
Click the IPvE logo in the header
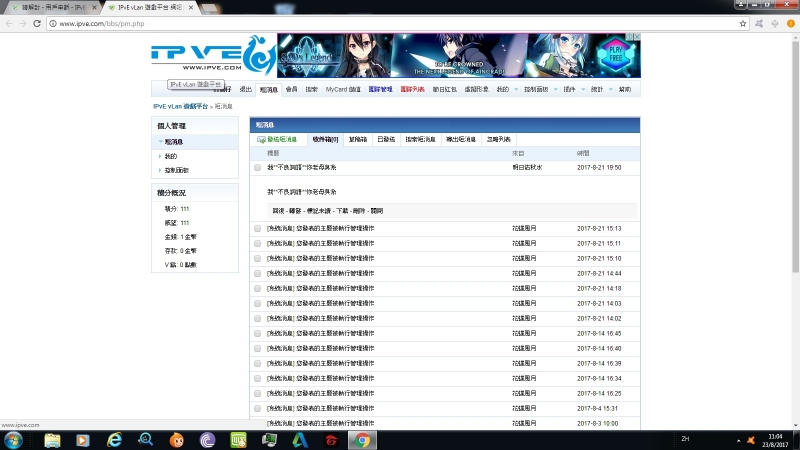tap(212, 56)
